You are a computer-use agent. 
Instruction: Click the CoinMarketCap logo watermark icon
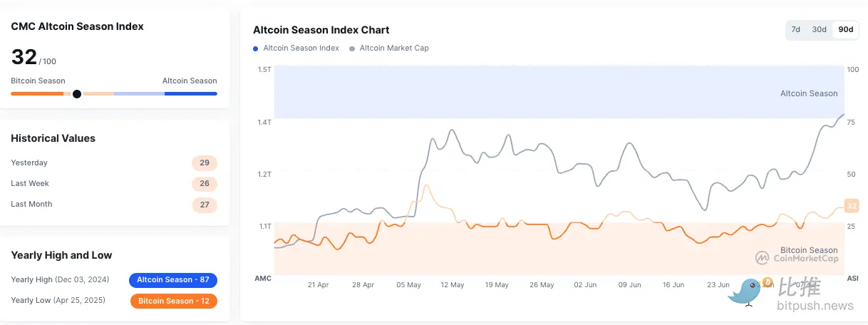[762, 258]
